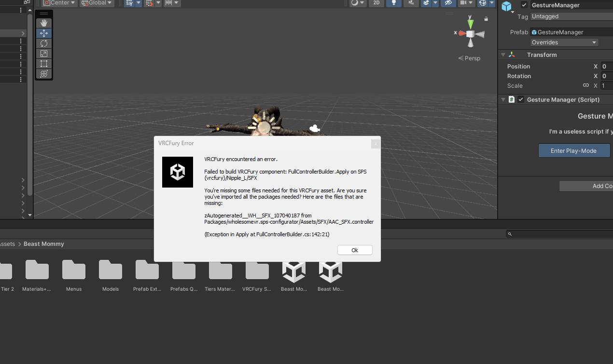This screenshot has width=613, height=364.
Task: Open scene effects dropdown arrow
Action: 435,3
